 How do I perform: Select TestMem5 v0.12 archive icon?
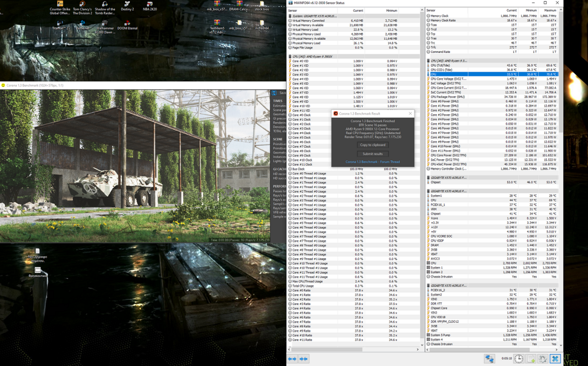(x=217, y=27)
